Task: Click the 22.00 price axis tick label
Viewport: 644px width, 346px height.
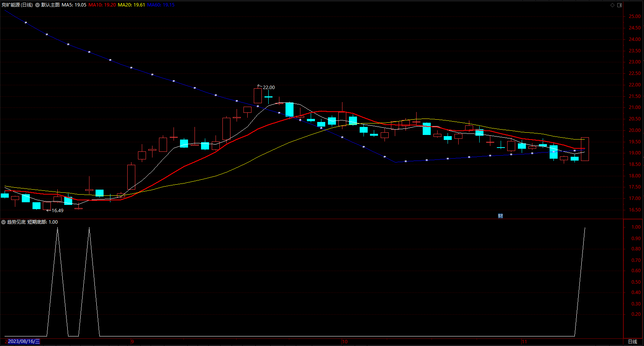Action: pyautogui.click(x=635, y=85)
